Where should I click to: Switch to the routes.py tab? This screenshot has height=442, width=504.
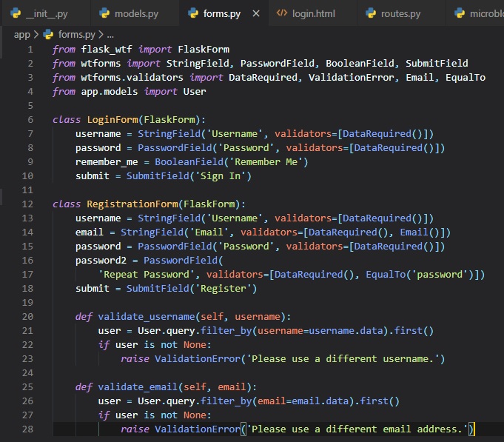point(400,13)
